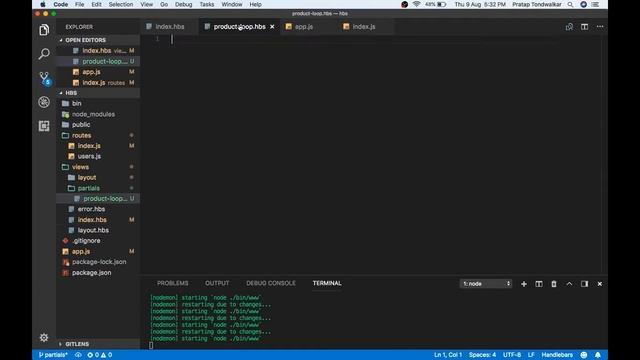The height and width of the screenshot is (360, 640).
Task: Open package-lock.json file
Action: [98, 262]
